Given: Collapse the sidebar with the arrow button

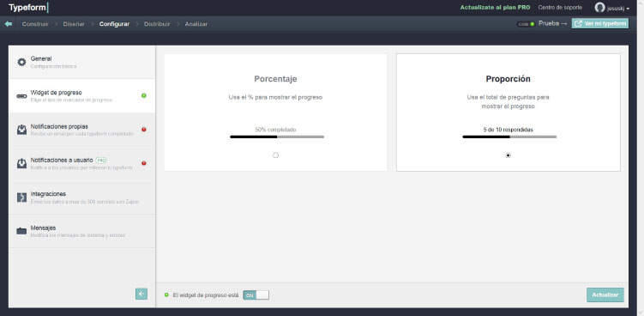Looking at the screenshot, I should pyautogui.click(x=141, y=294).
